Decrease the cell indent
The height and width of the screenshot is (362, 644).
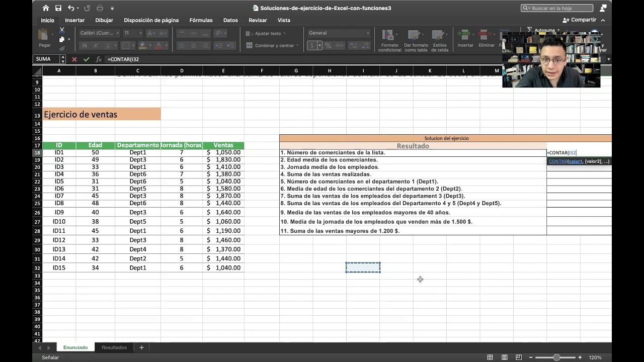218,46
